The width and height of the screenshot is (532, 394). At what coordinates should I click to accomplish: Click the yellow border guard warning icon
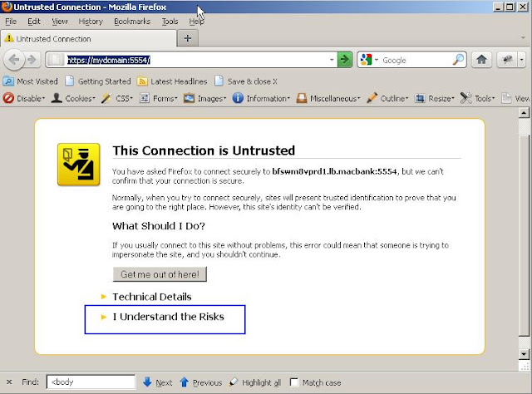click(78, 165)
